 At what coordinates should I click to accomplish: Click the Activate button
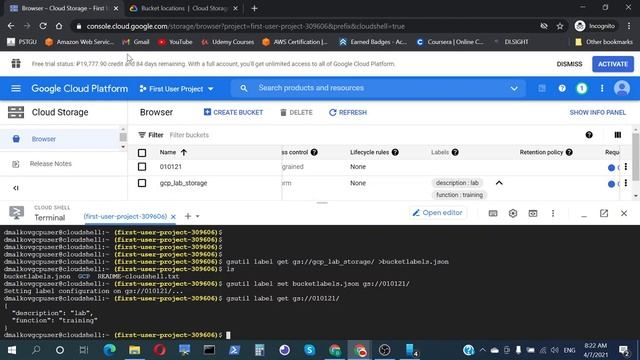(613, 64)
